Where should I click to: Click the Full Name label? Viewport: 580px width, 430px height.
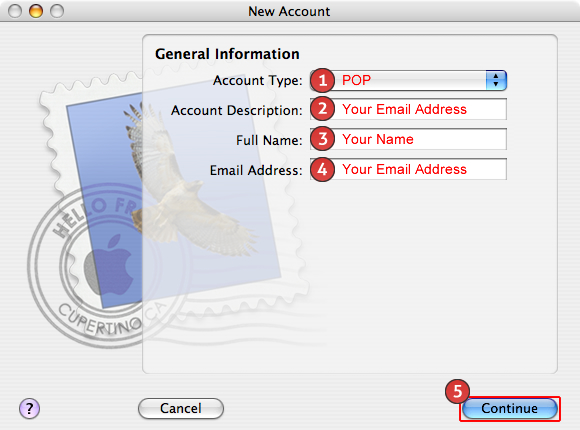click(269, 140)
